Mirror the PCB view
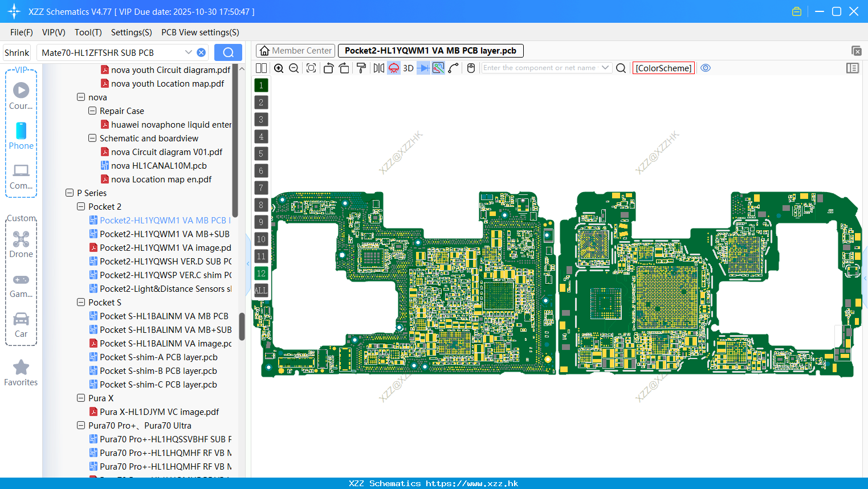868x489 pixels. pyautogui.click(x=378, y=68)
